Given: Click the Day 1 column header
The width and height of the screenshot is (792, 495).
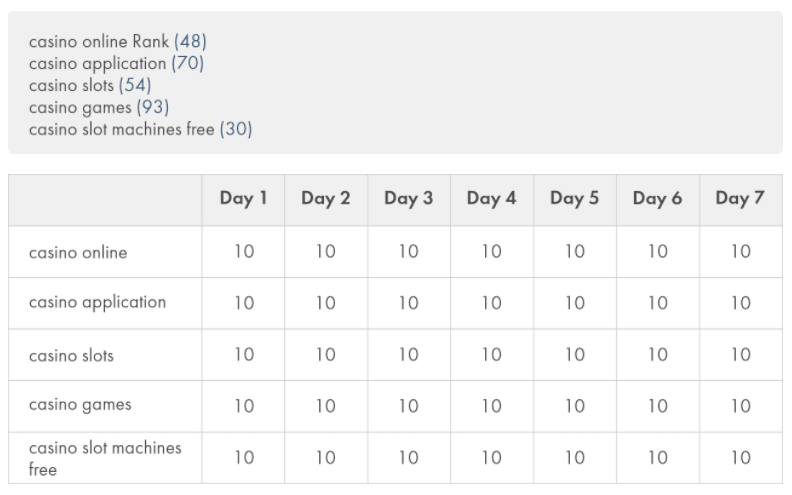Looking at the screenshot, I should click(243, 199).
